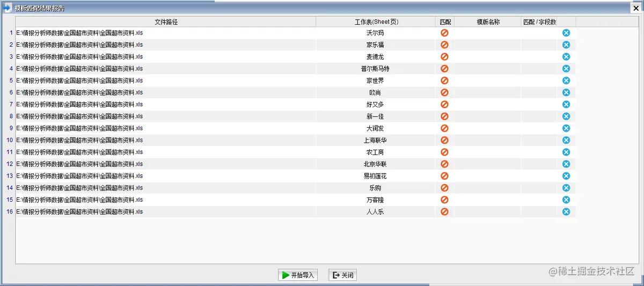Click the 匹配/字段数 column header
The image size is (644, 286).
click(x=539, y=22)
